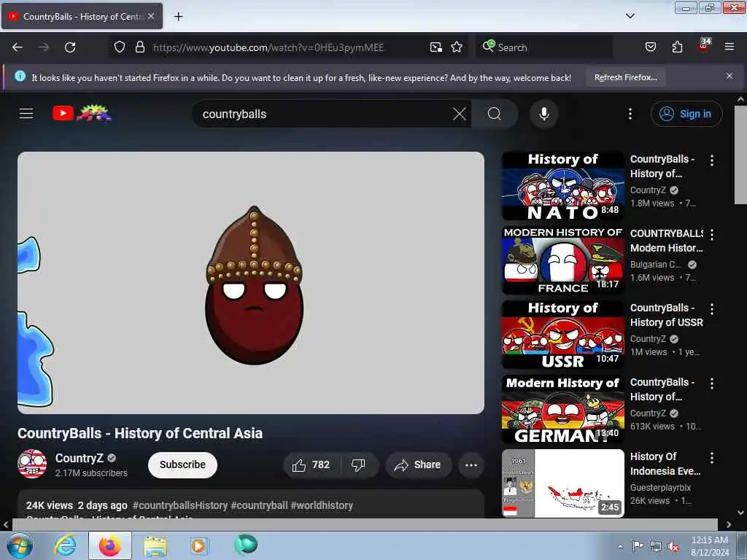The image size is (747, 560).
Task: Click the Refresh Firefox button
Action: click(625, 77)
